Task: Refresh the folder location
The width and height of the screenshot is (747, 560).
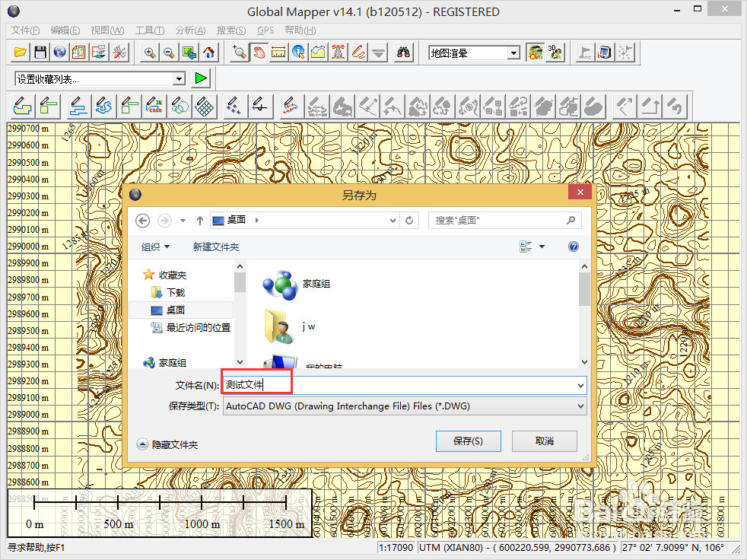Action: point(409,220)
